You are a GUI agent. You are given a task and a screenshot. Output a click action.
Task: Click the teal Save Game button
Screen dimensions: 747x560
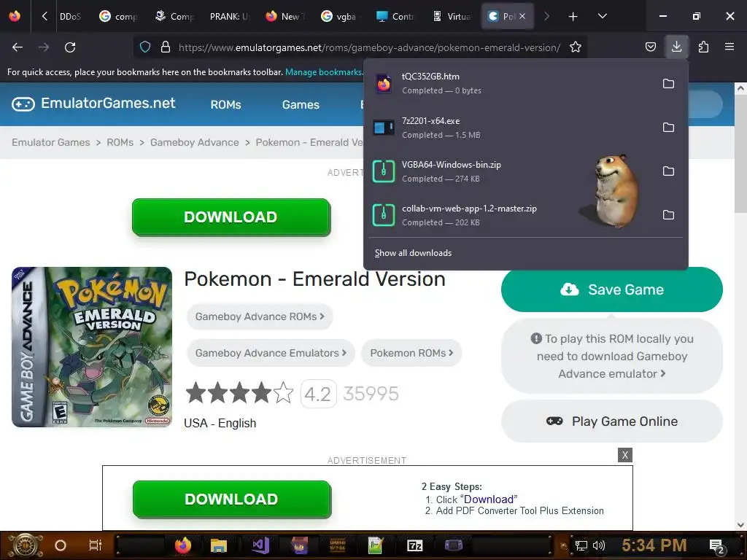(x=612, y=289)
